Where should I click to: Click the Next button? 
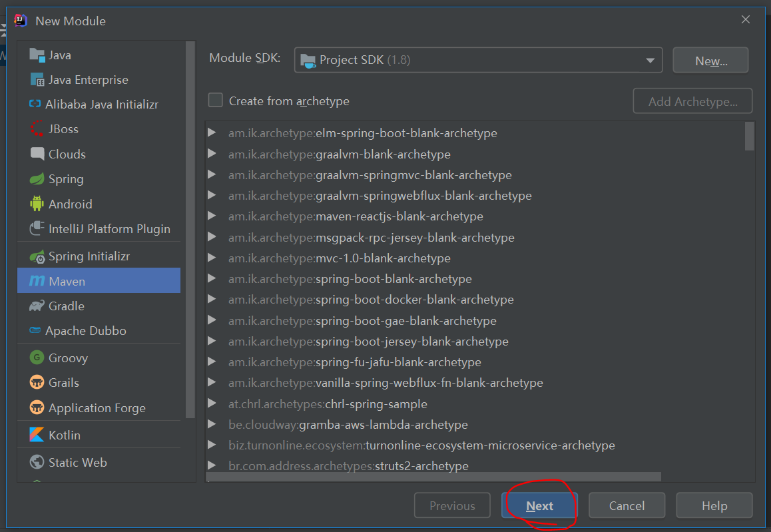[539, 506]
